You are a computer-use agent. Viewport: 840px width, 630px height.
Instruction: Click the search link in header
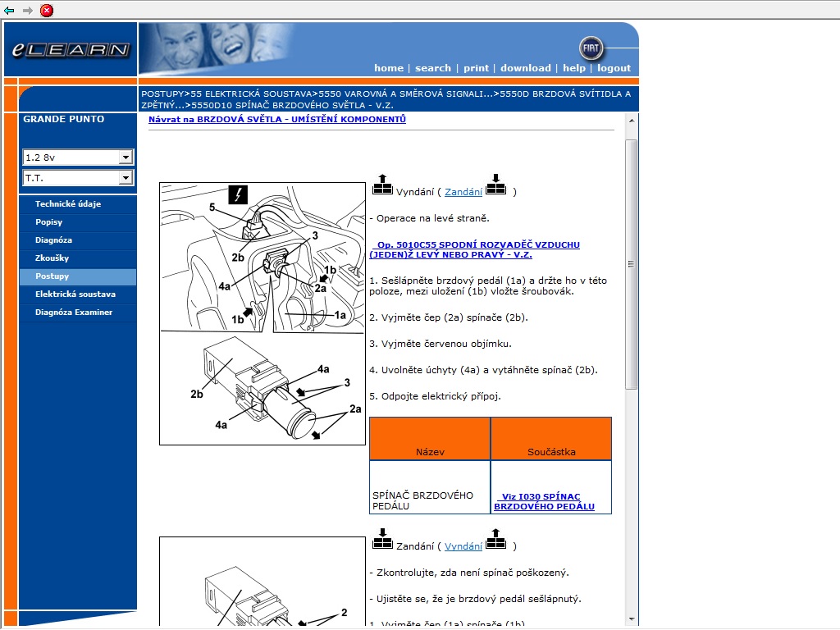432,68
